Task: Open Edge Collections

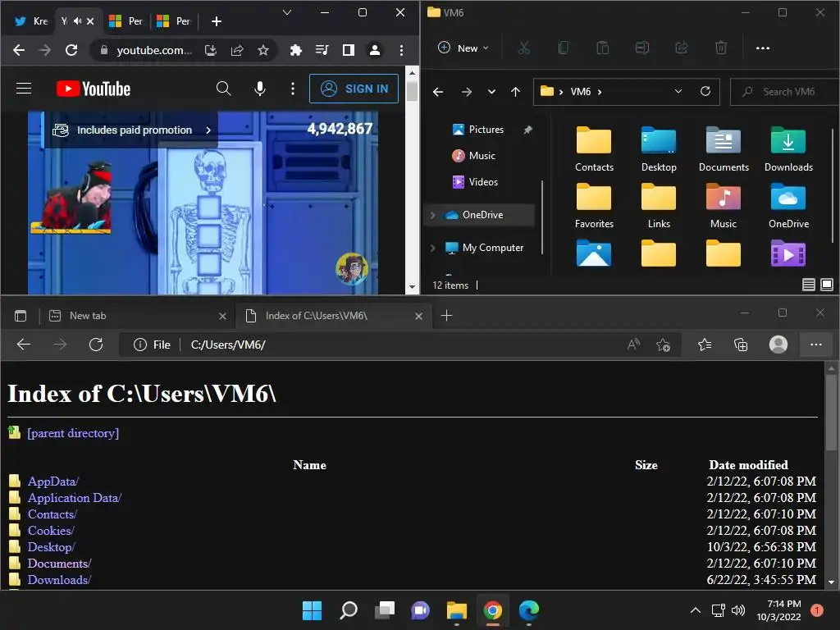Action: [741, 345]
